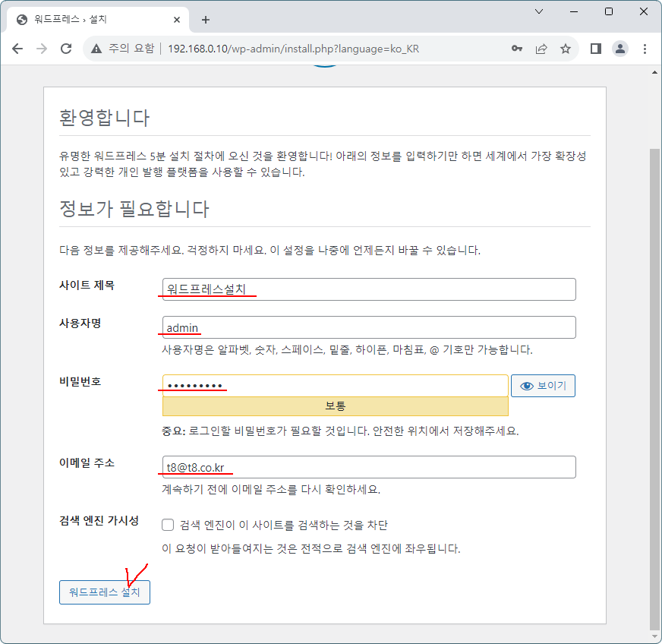
Task: Click the 워드프레스 설치 button
Action: pos(105,592)
